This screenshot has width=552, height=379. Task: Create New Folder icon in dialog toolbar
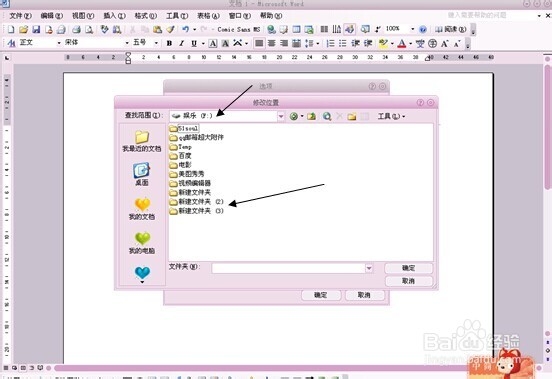pyautogui.click(x=351, y=116)
